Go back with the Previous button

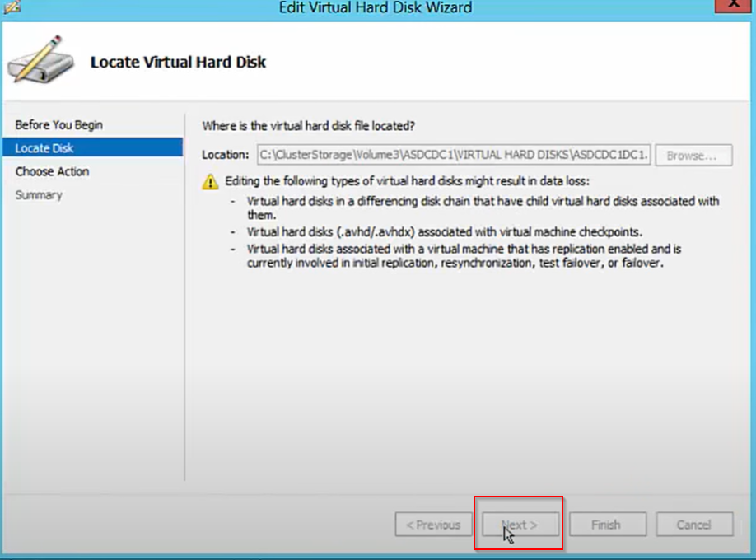[x=433, y=525]
